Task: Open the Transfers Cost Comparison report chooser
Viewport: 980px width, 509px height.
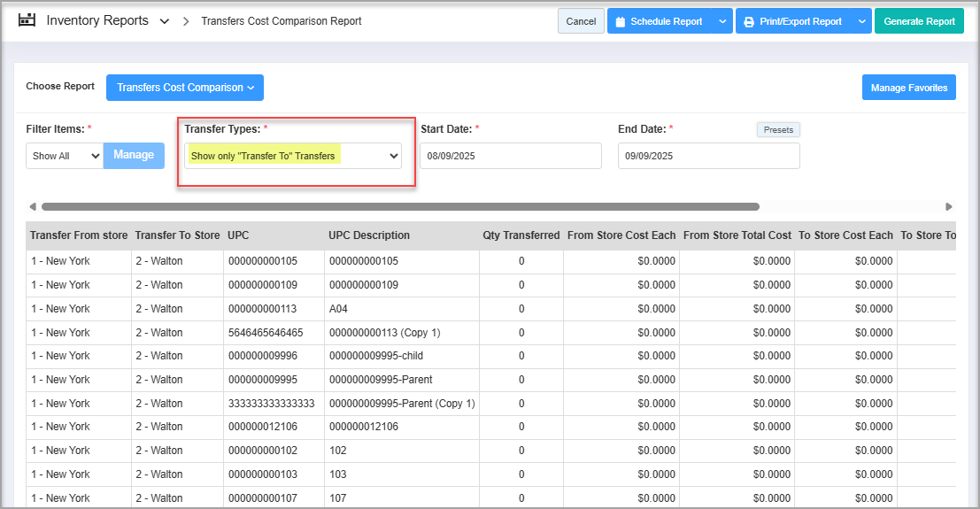Action: pos(185,88)
